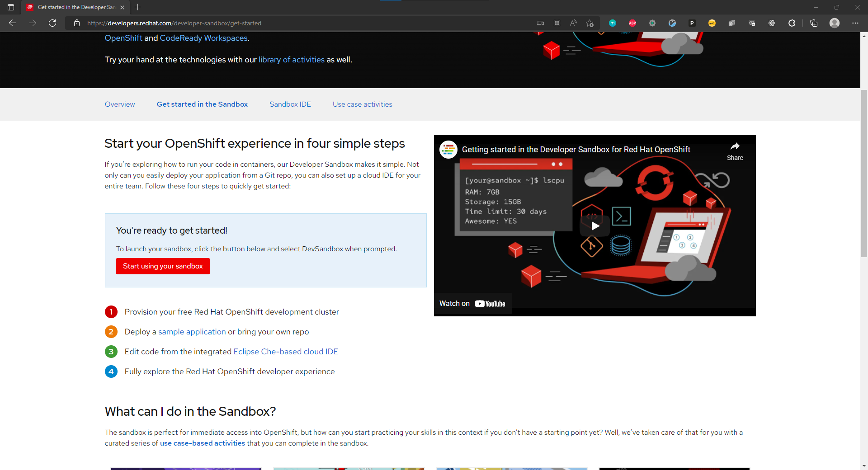View site information lock icon
This screenshot has height=470, width=868.
(77, 23)
